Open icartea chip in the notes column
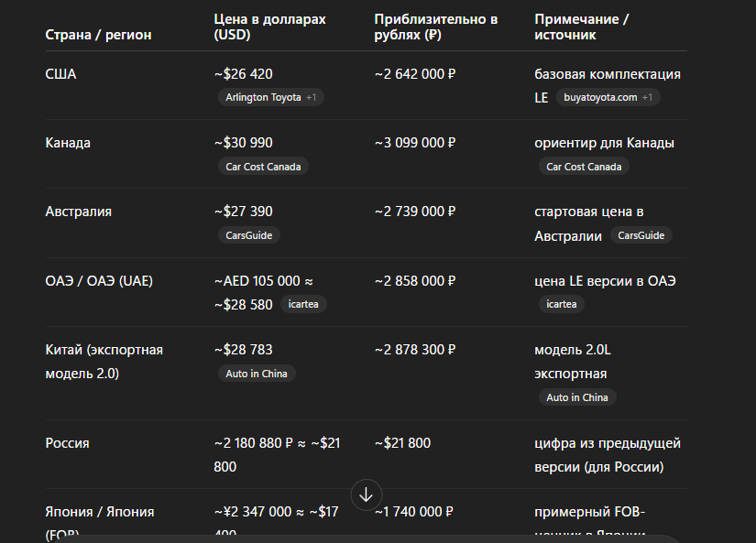The height and width of the screenshot is (543, 756). click(x=561, y=305)
